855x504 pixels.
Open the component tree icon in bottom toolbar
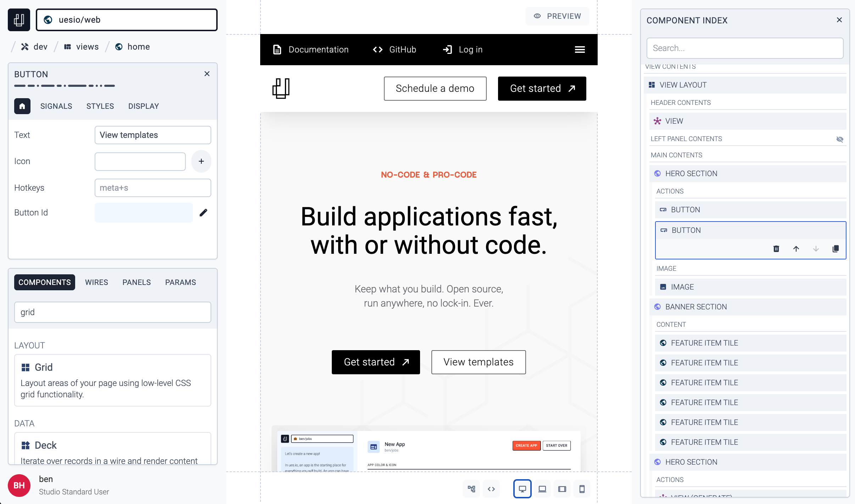tap(471, 489)
